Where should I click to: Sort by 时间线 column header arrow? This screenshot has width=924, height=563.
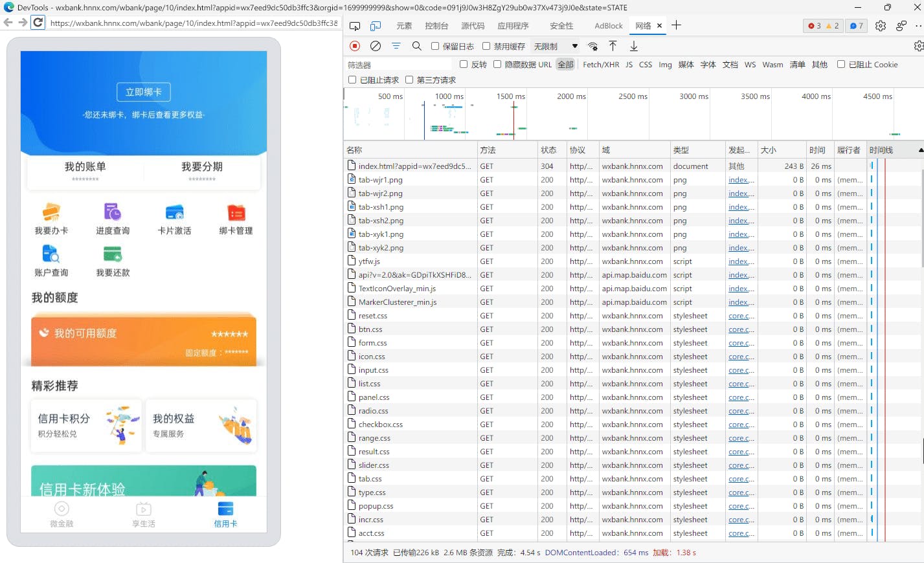[x=921, y=149]
